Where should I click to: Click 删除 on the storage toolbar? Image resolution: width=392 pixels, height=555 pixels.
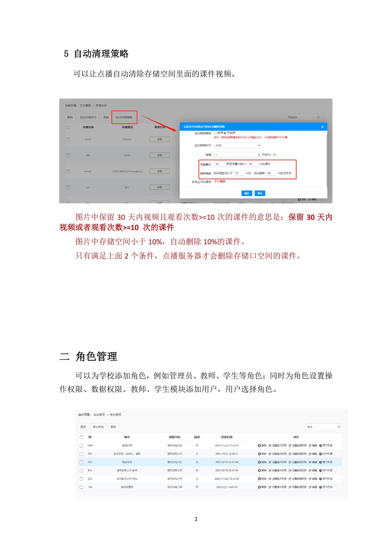click(70, 117)
